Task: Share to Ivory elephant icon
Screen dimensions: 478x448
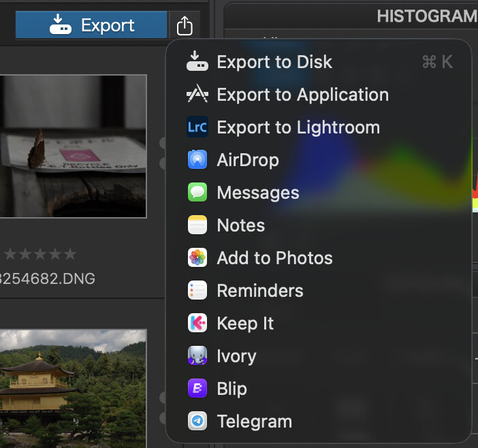Action: (x=197, y=356)
